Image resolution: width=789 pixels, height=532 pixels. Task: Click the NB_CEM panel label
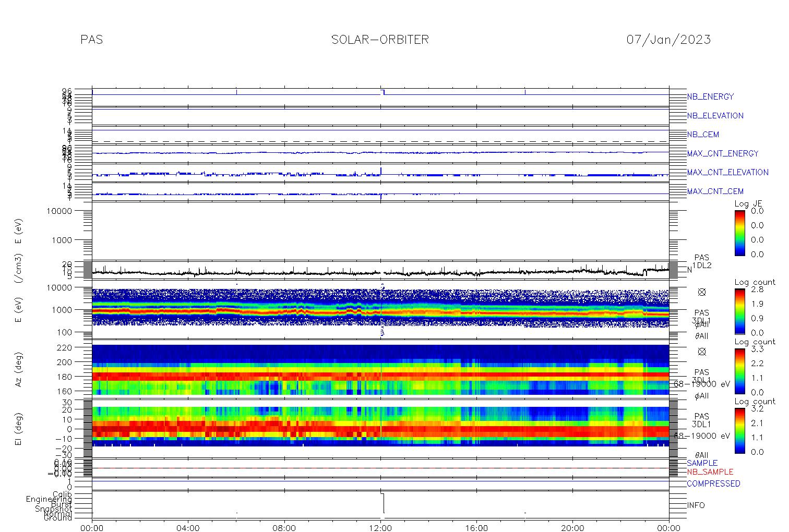click(703, 135)
